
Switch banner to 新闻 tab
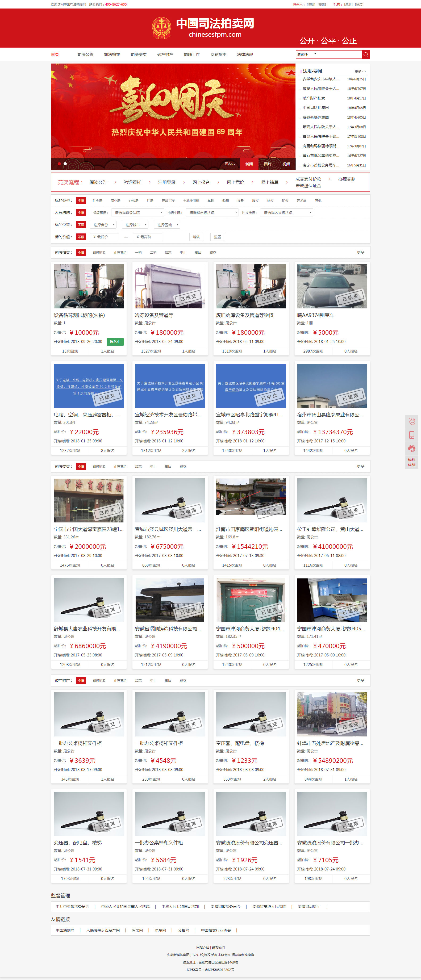[249, 164]
